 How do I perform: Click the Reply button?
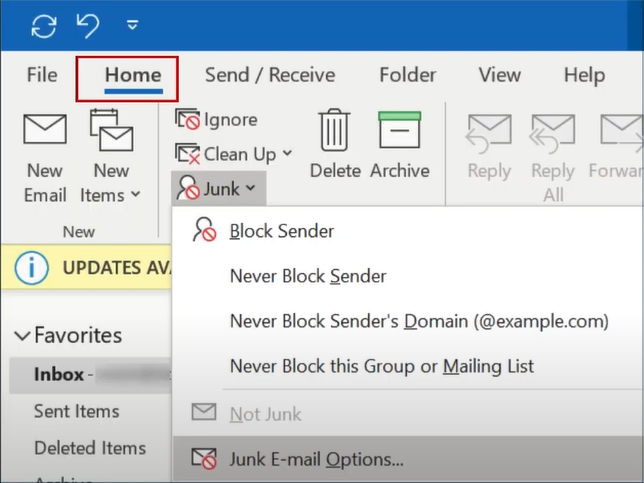[489, 147]
